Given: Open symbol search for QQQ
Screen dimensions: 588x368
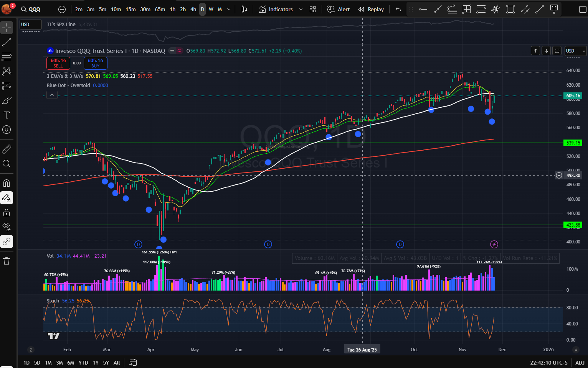Looking at the screenshot, I should [x=31, y=9].
